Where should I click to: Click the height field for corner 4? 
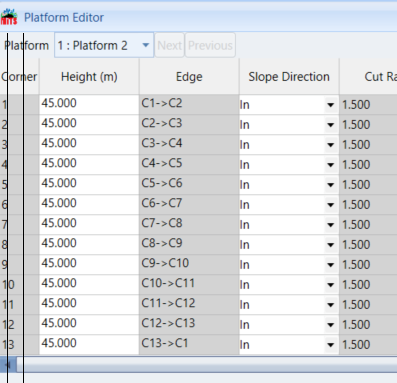point(89,165)
